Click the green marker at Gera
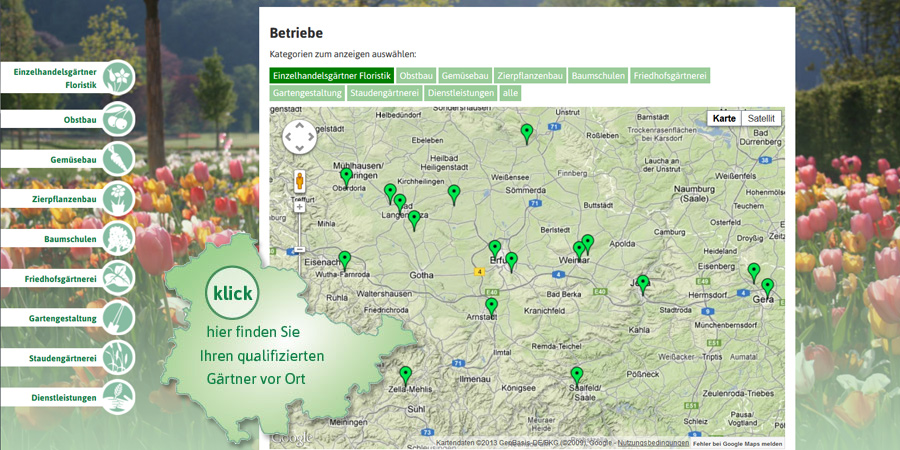Screen dimensions: 900x450 pos(767,288)
